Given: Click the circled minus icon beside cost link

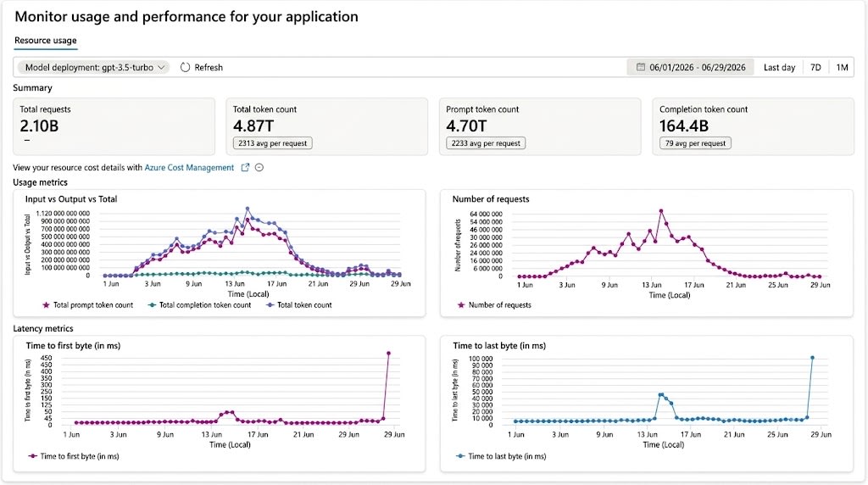Looking at the screenshot, I should [259, 167].
